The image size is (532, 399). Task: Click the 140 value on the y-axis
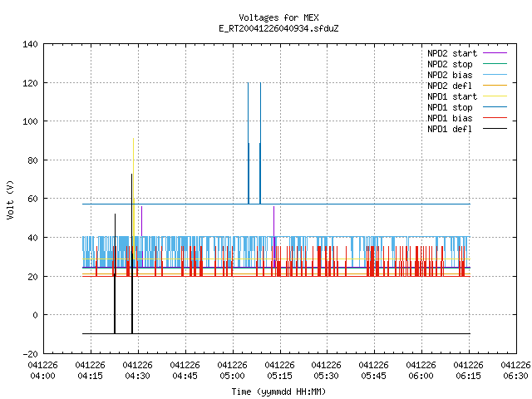30,44
